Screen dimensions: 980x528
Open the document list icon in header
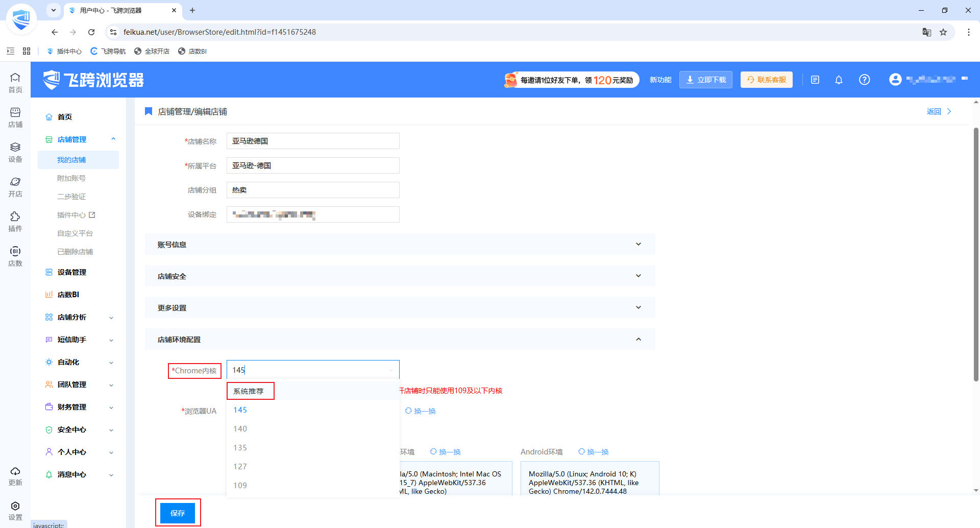pos(815,80)
